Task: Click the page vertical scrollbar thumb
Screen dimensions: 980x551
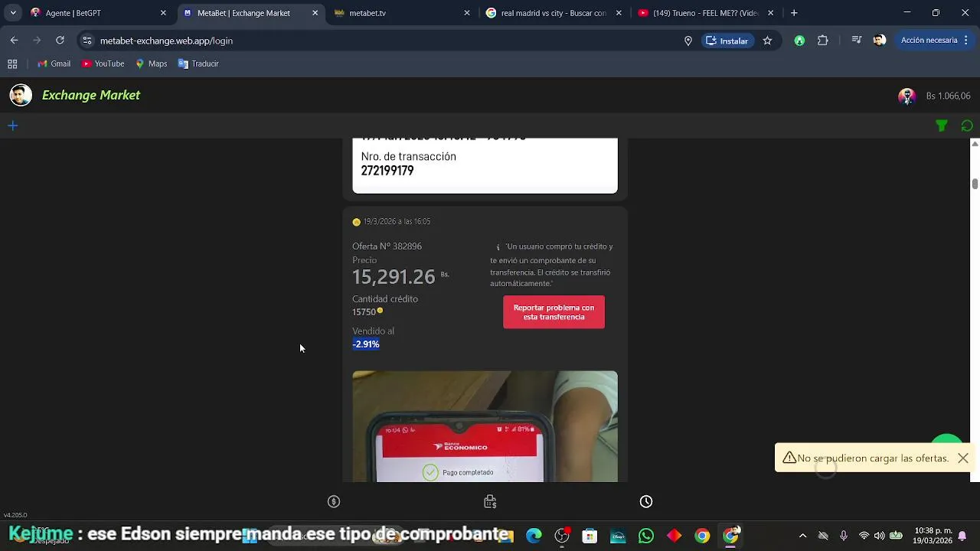Action: (975, 184)
